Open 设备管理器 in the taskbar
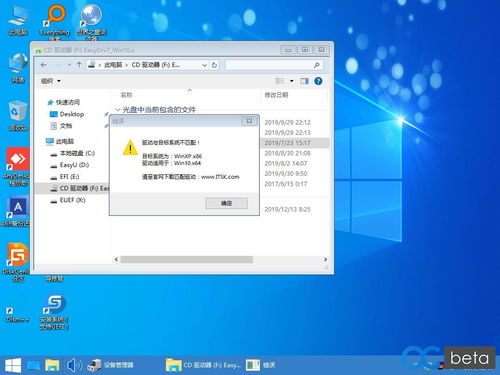This screenshot has width=500, height=375. coord(111,365)
